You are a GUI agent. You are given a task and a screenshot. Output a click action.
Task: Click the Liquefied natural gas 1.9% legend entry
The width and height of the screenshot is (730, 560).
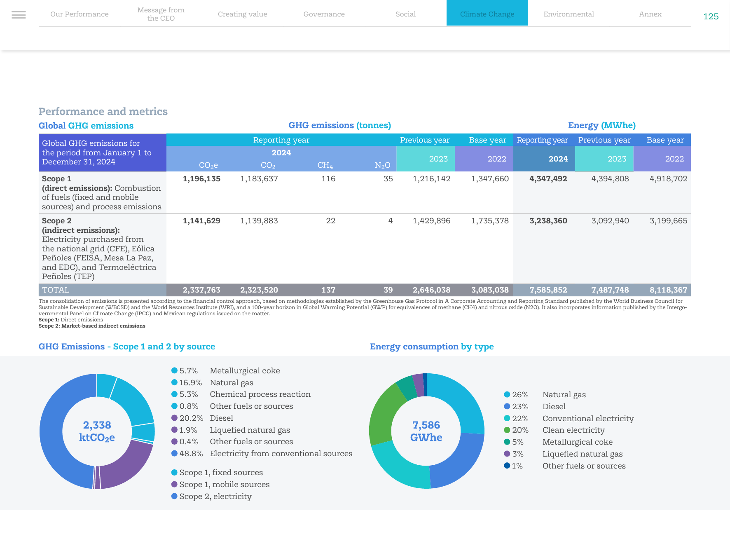coord(231,430)
